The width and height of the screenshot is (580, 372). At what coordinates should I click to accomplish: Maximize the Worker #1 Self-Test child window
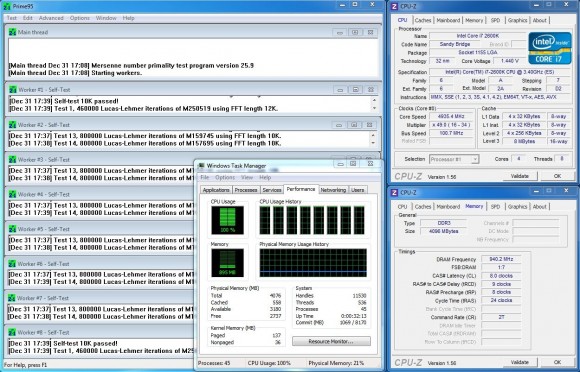(x=355, y=89)
